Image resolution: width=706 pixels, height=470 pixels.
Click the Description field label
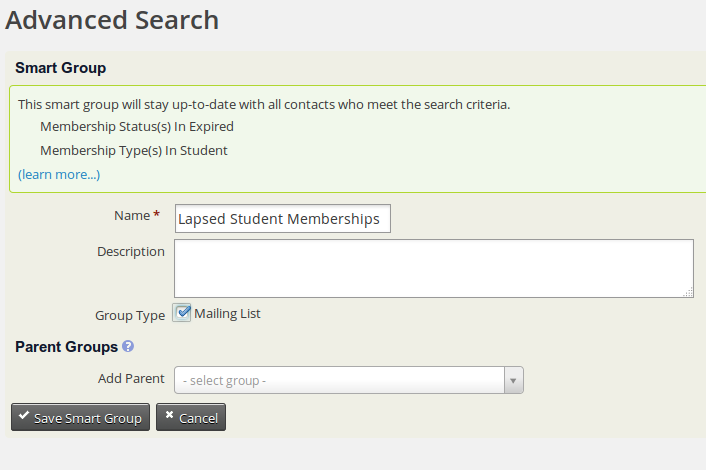click(131, 251)
